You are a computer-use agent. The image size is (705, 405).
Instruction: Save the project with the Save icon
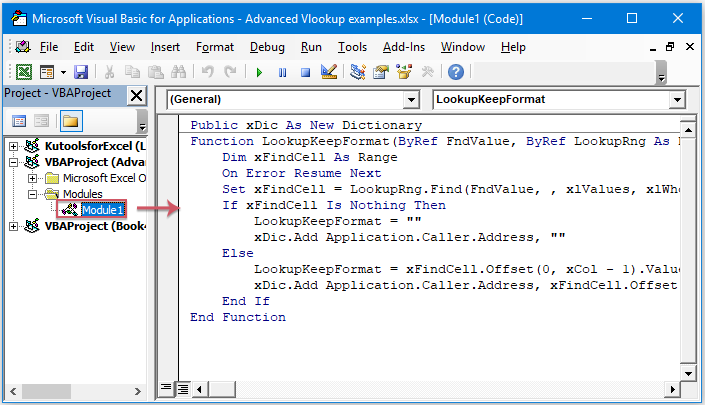(81, 72)
